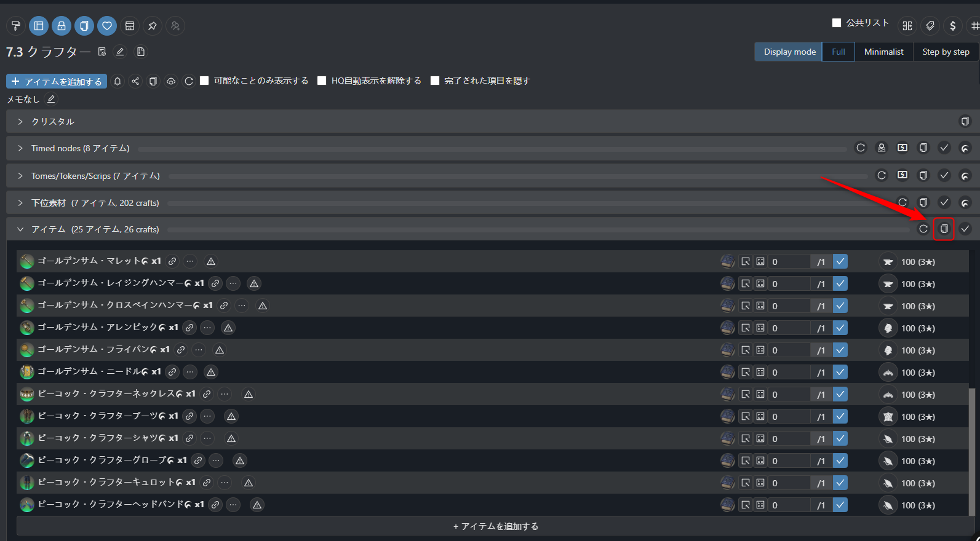Click bottom + アイテムを追加する bar
Screen dimensions: 980x541
(495, 526)
